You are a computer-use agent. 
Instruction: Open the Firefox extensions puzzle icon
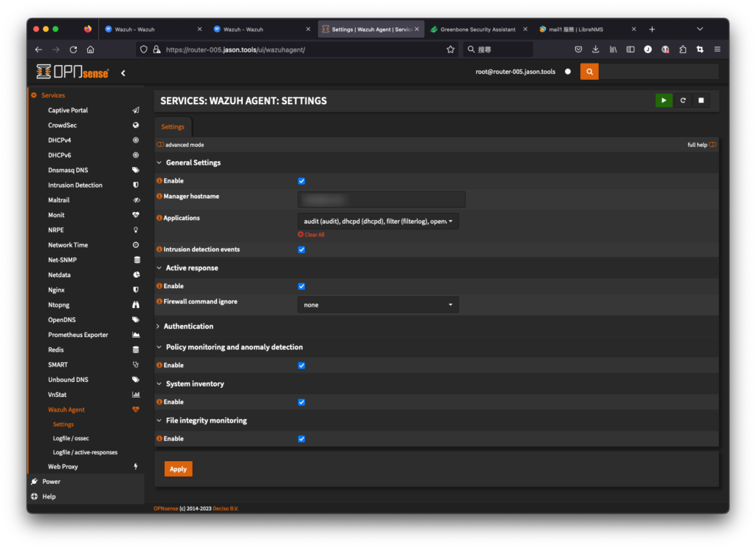682,50
